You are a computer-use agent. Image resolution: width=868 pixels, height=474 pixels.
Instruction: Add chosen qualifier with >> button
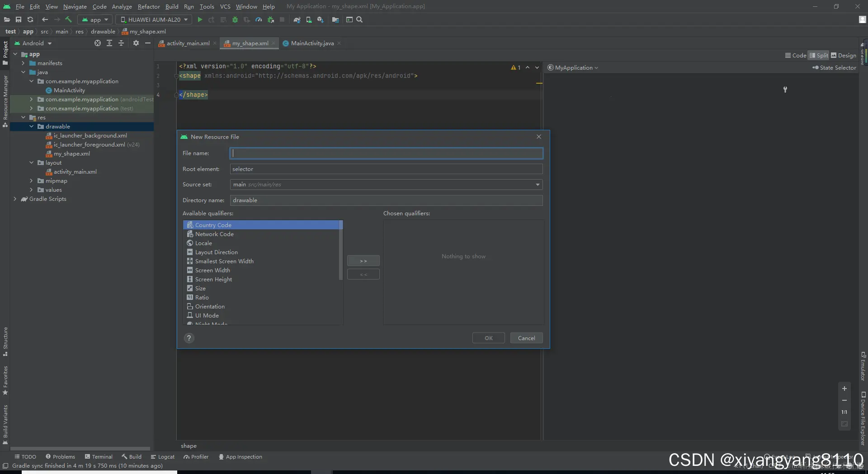click(363, 261)
